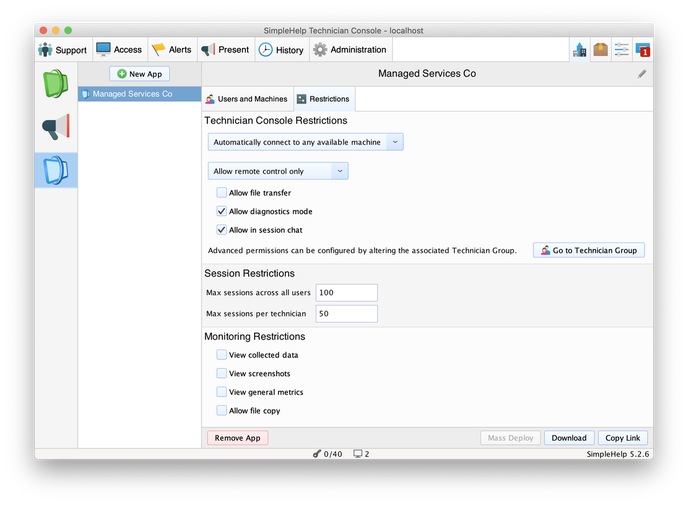This screenshot has width=688, height=505.
Task: Click the Mass Deploy button
Action: coord(510,438)
